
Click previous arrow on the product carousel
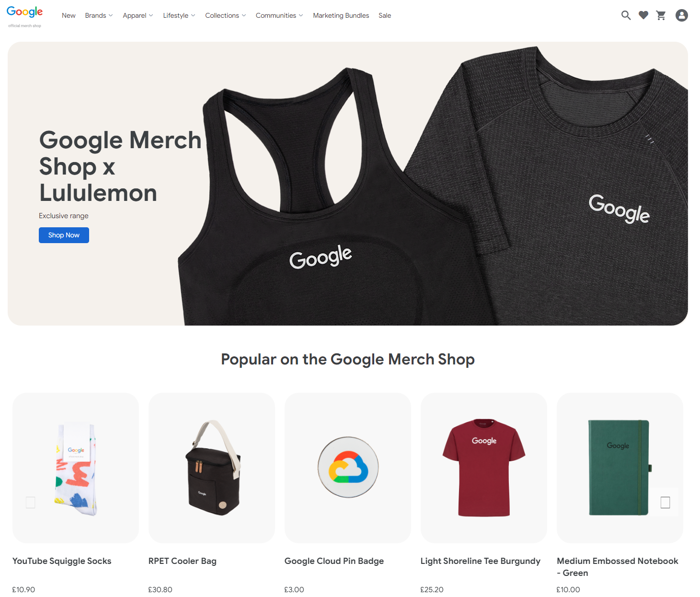pyautogui.click(x=31, y=502)
